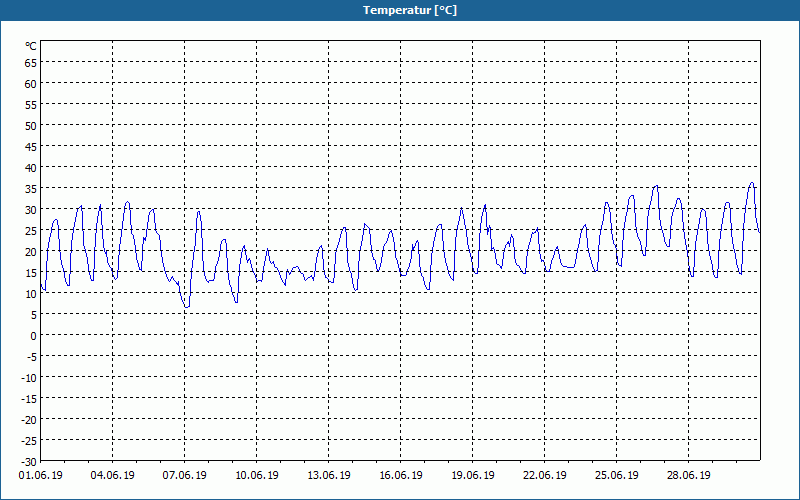This screenshot has width=800, height=500.
Task: Select the 55 y-axis value
Action: [31, 105]
